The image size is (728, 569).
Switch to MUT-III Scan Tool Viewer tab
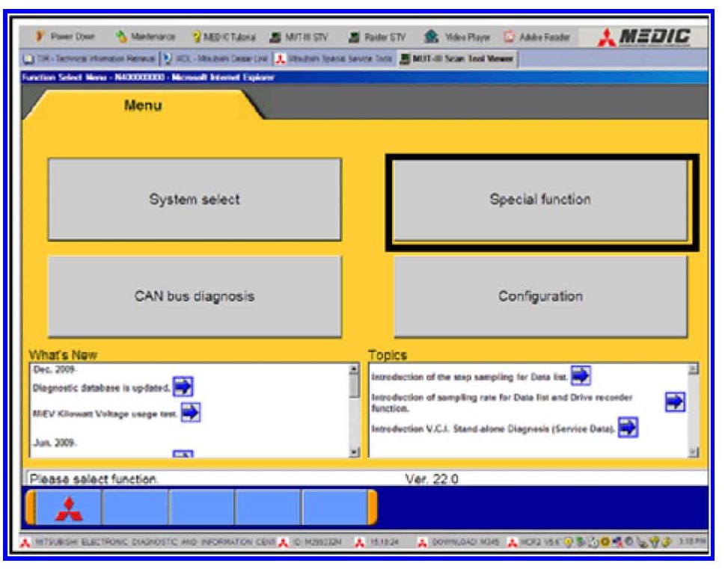457,58
